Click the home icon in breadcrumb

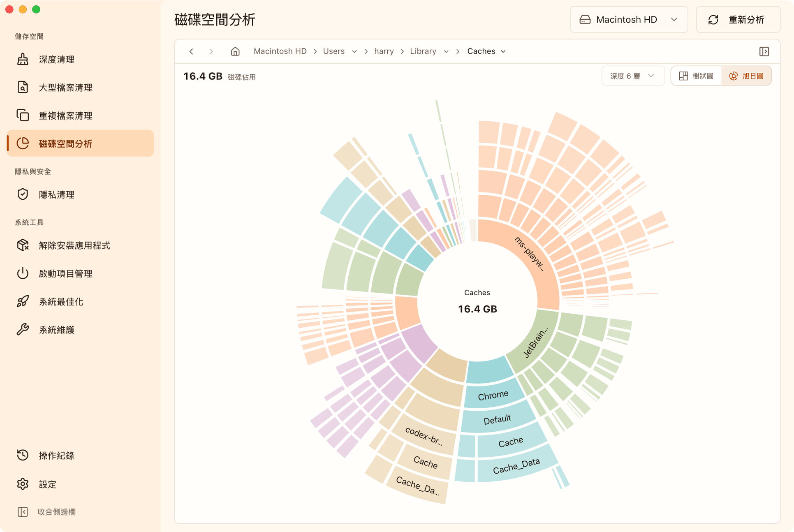(x=235, y=51)
